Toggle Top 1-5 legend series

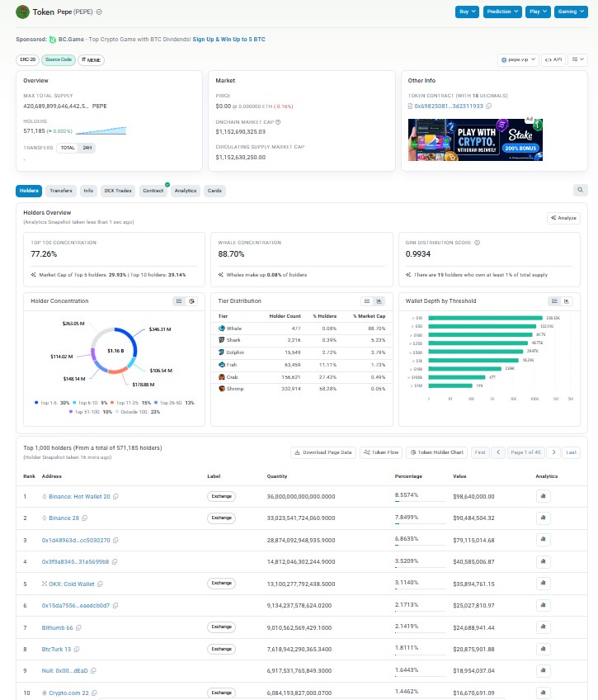point(52,403)
